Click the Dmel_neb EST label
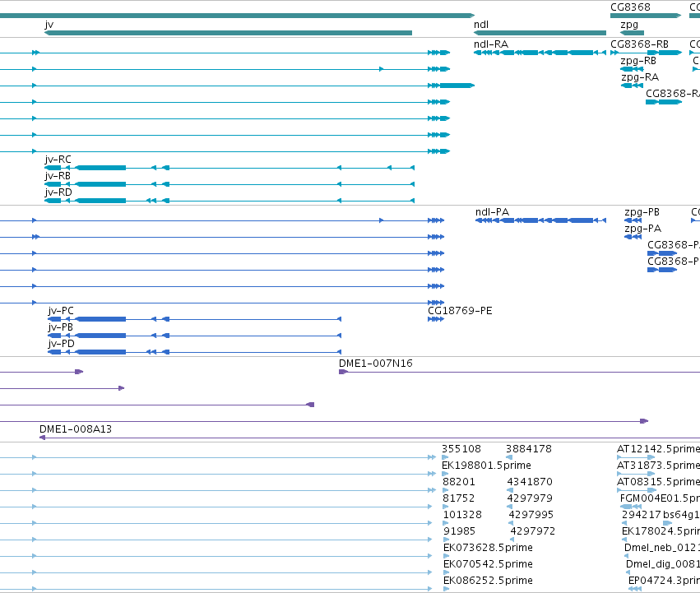 click(662, 548)
